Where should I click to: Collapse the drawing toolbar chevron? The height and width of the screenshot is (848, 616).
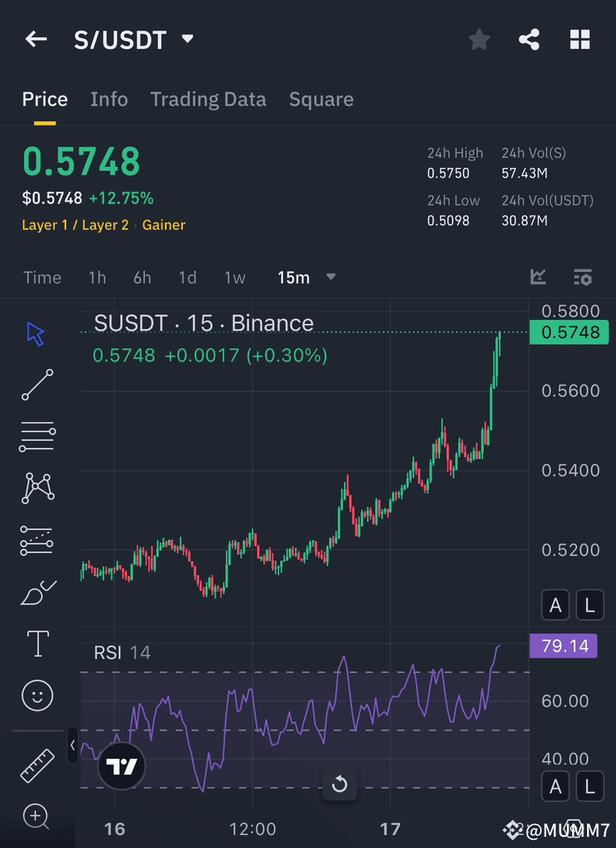tap(73, 745)
